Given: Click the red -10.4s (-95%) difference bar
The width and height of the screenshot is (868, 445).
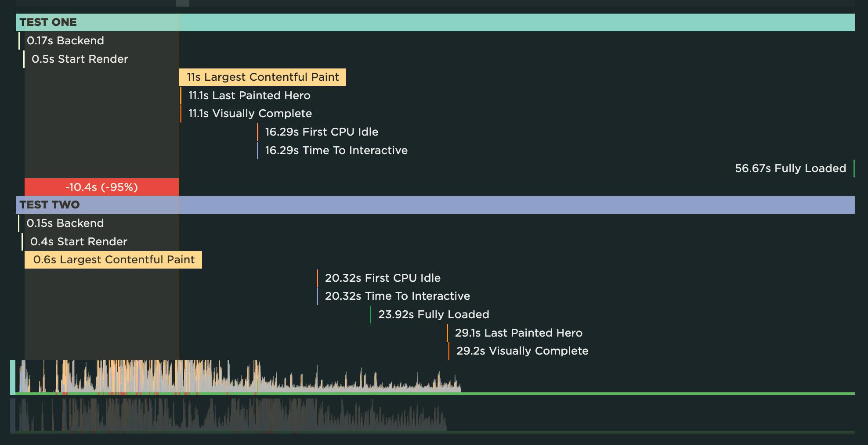Looking at the screenshot, I should (x=101, y=187).
